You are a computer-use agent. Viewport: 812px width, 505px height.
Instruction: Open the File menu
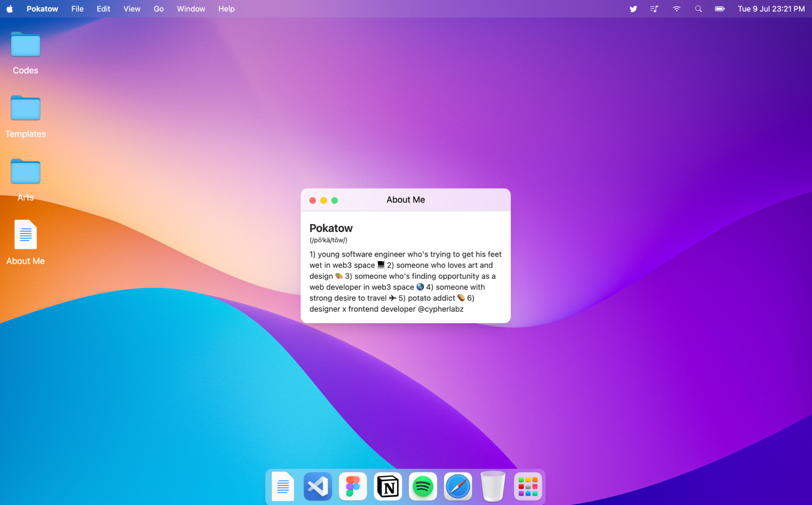pos(77,9)
